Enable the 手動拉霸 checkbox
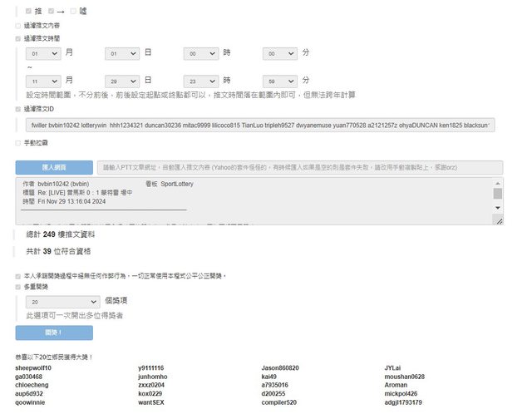532x419 pixels. tap(18, 143)
